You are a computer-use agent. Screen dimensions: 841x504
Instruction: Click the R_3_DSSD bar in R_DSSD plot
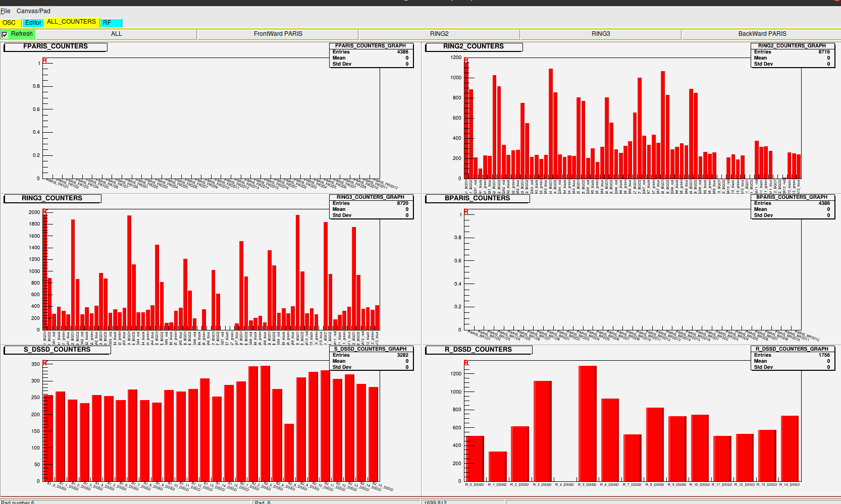tap(542, 430)
